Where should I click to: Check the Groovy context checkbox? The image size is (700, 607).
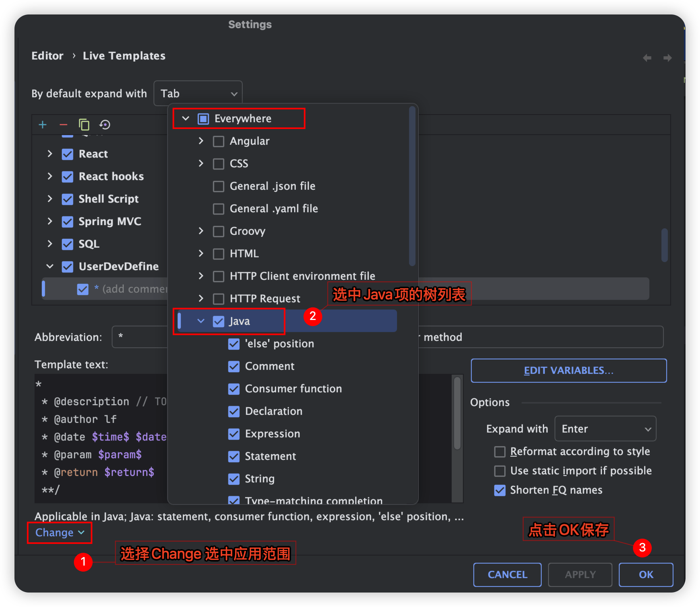pos(219,232)
